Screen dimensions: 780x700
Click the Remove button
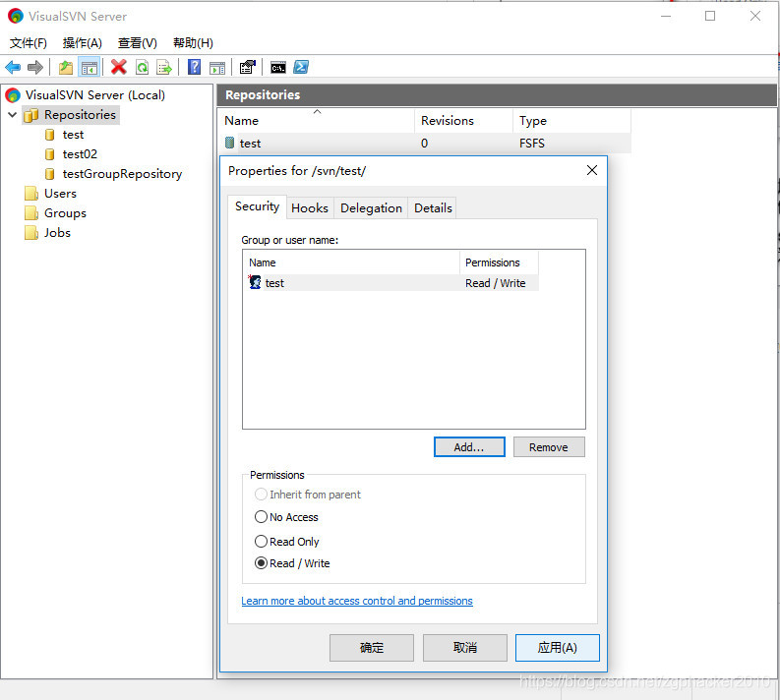coord(549,447)
